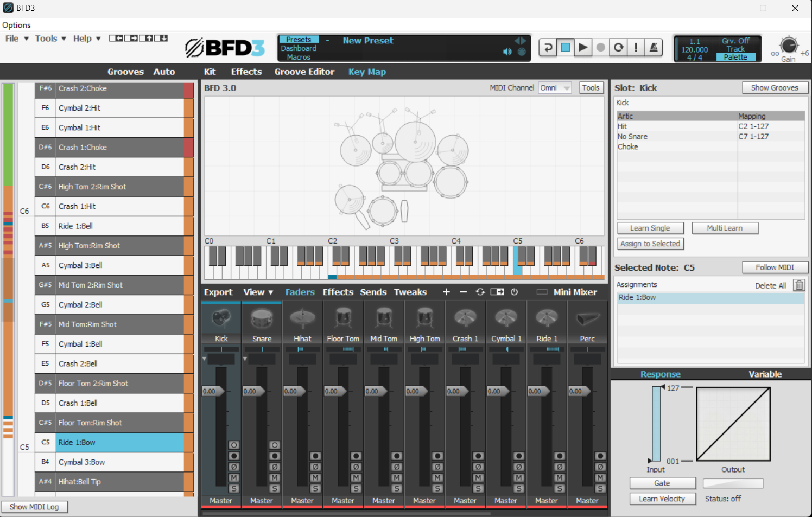
Task: Select the Snare drum channel icon
Action: coord(262,318)
